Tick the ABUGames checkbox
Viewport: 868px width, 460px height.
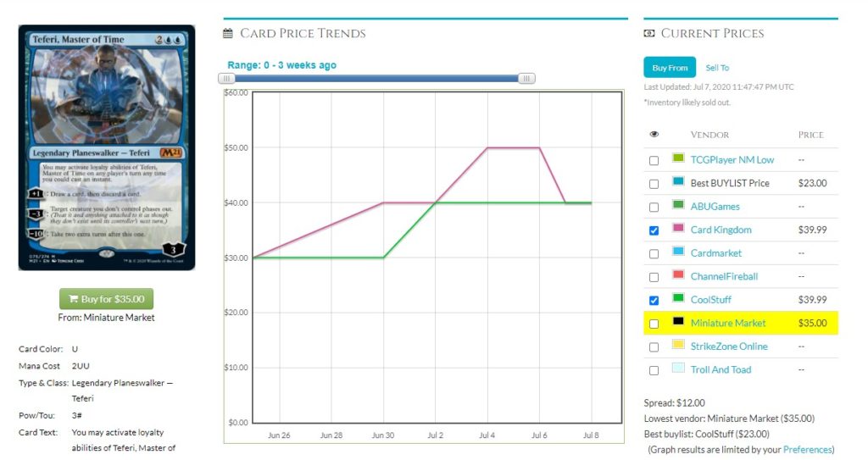tap(654, 207)
